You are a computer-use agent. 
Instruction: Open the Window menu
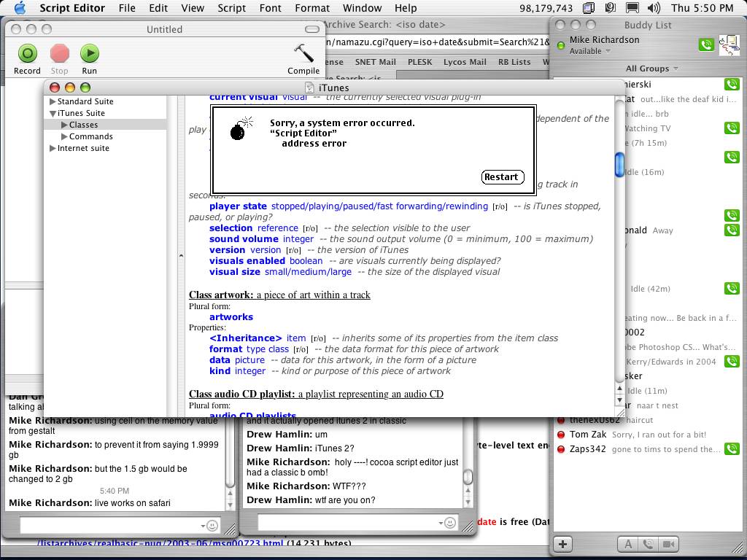coord(362,8)
